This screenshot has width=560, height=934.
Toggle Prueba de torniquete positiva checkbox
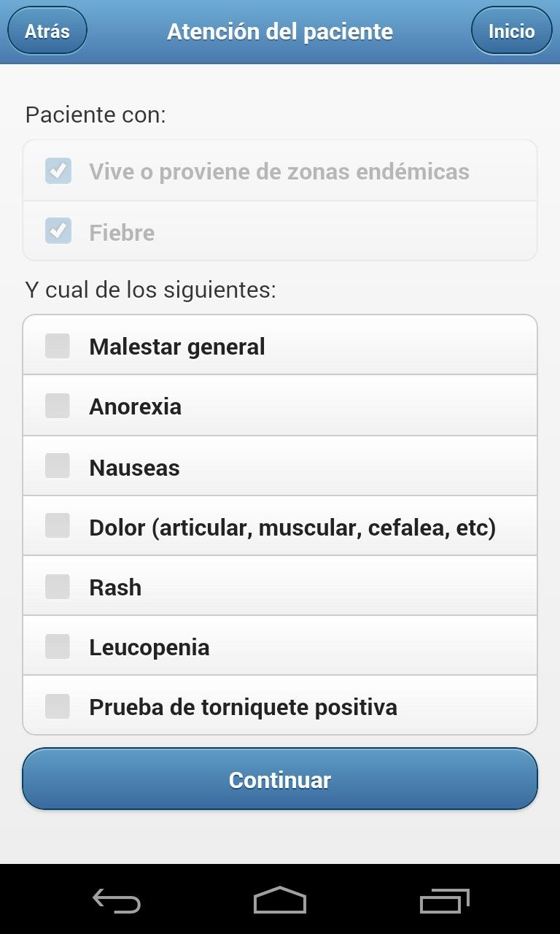[x=58, y=706]
